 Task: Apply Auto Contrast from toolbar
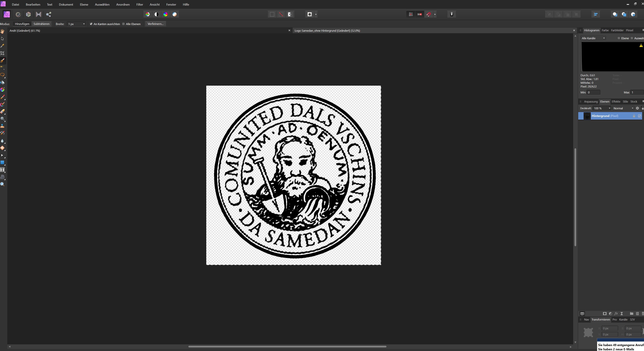coord(157,14)
